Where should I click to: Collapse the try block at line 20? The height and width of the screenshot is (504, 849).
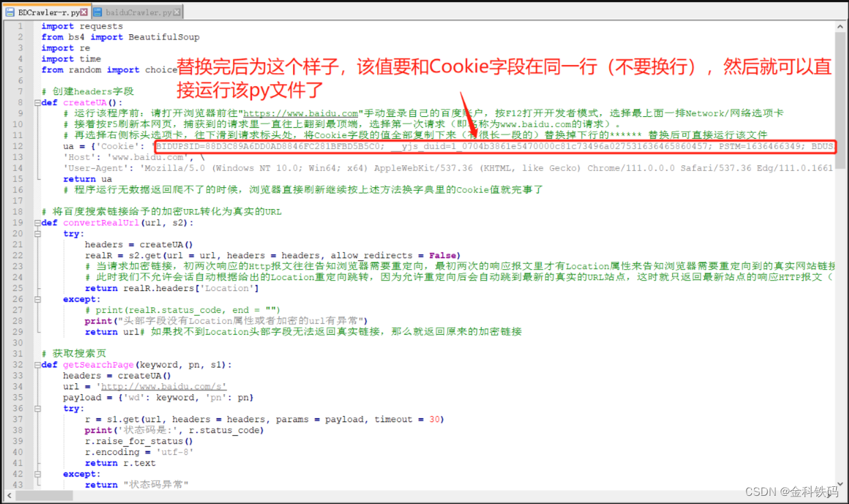pos(38,234)
